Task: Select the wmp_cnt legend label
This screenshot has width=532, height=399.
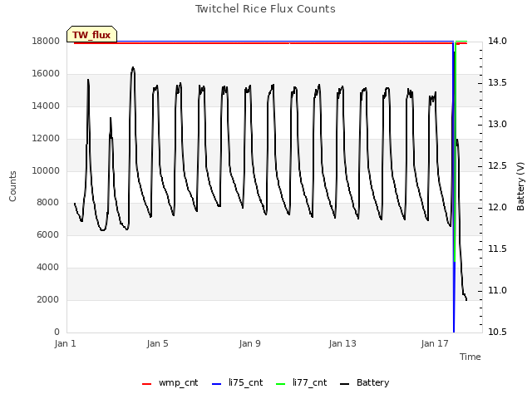Action: pyautogui.click(x=178, y=382)
